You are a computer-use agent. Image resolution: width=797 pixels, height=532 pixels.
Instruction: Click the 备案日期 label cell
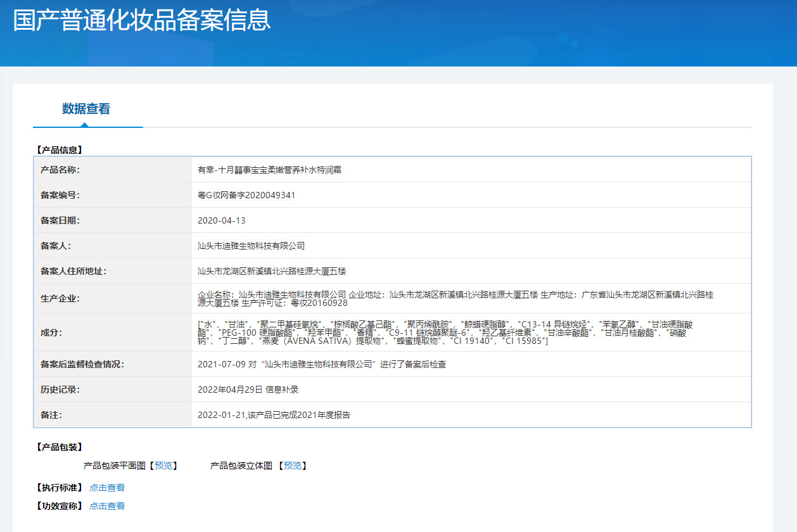(x=112, y=220)
